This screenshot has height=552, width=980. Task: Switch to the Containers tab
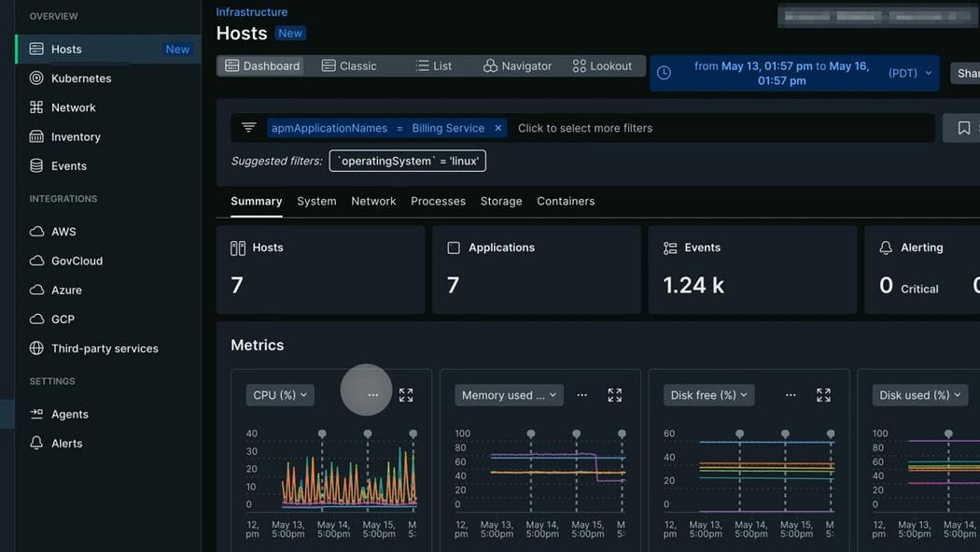tap(565, 201)
